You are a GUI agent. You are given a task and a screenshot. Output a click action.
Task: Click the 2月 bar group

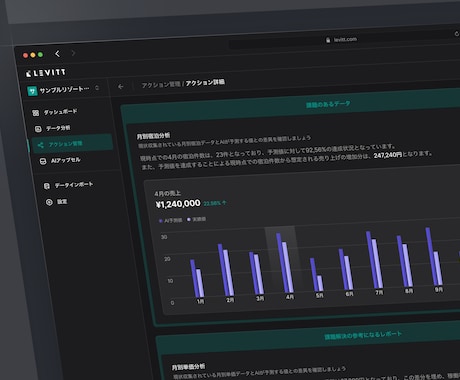226,270
